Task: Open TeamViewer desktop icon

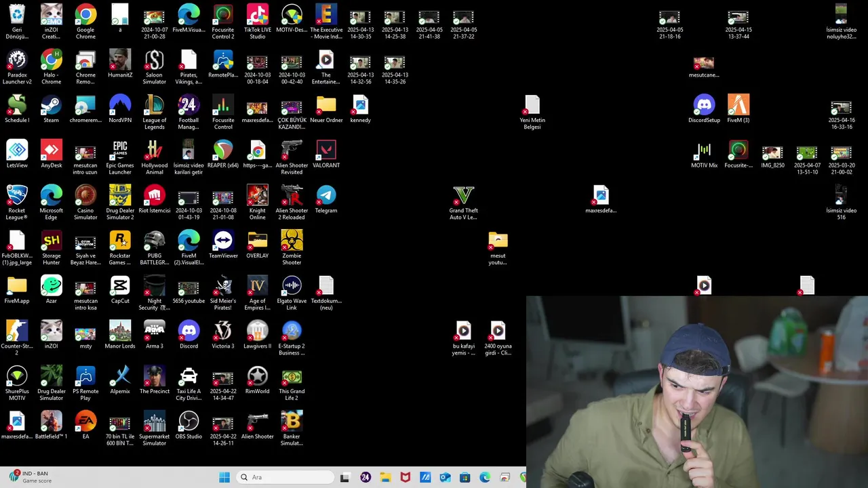Action: (x=223, y=244)
